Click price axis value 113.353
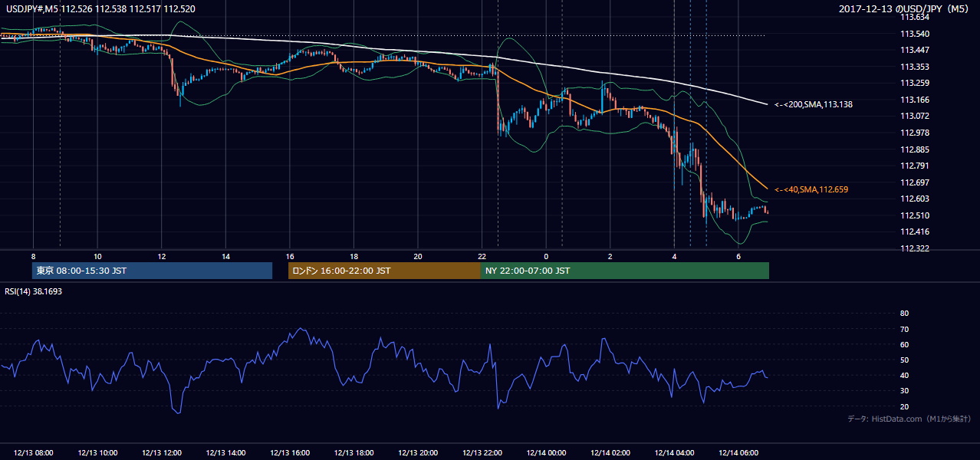This screenshot has height=460, width=980. coord(913,67)
